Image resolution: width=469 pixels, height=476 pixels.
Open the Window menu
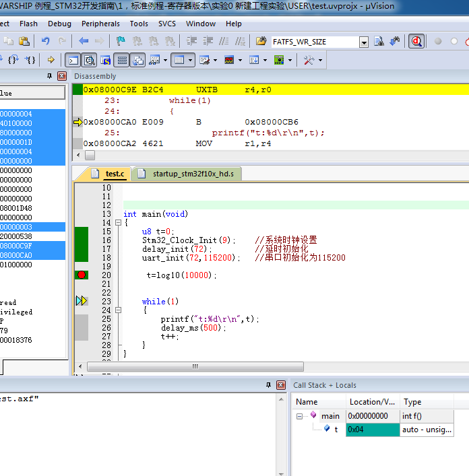[201, 24]
